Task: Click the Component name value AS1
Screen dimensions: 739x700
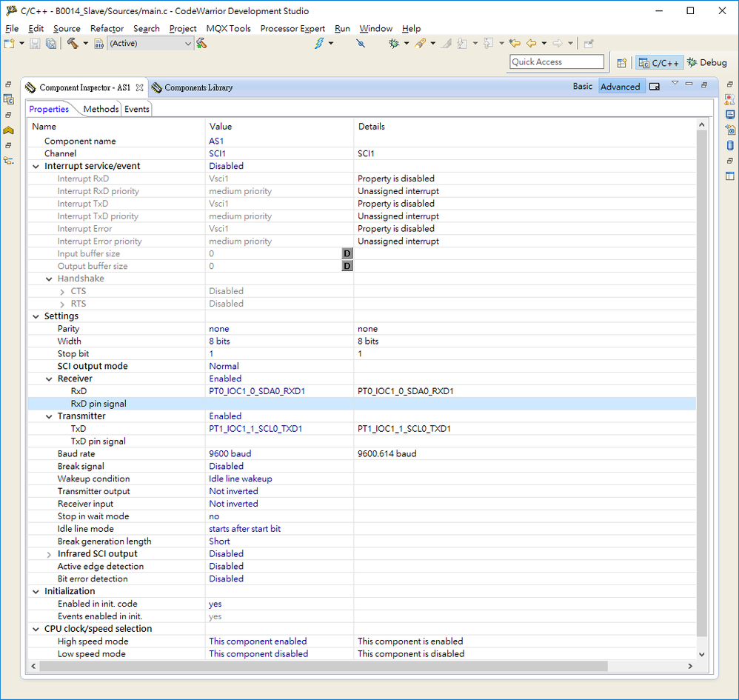Action: point(216,141)
